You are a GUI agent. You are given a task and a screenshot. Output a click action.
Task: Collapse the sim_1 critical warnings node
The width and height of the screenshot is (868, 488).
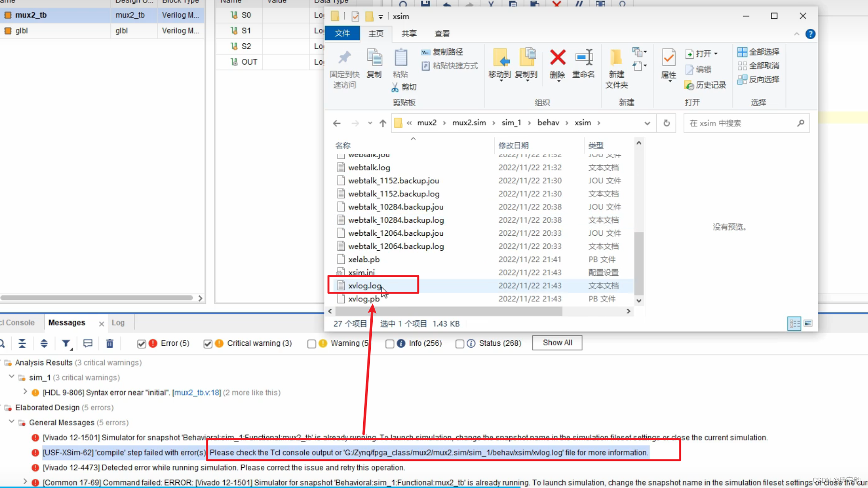tap(12, 377)
